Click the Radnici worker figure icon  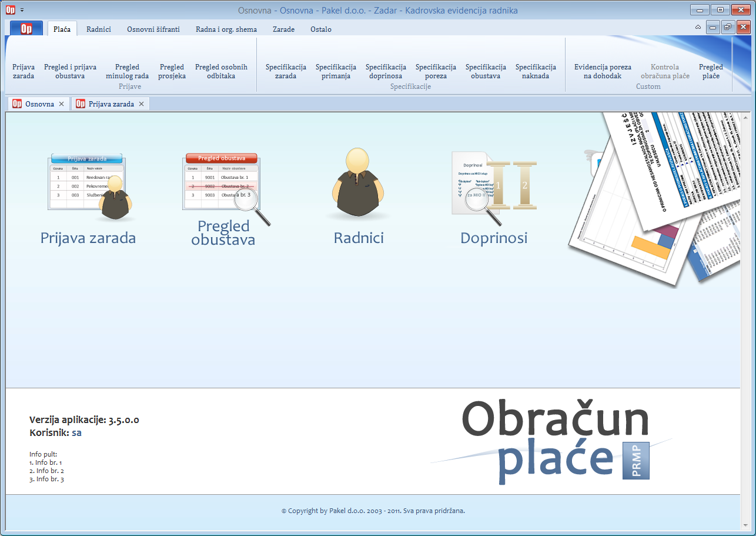point(358,184)
